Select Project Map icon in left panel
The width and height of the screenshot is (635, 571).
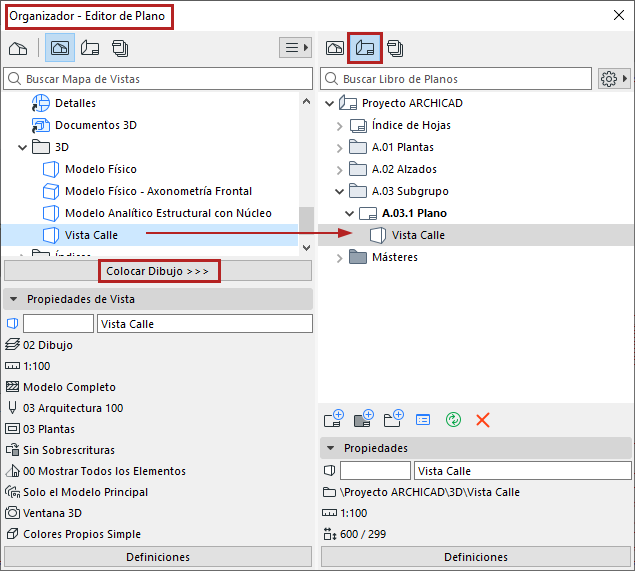(18, 48)
